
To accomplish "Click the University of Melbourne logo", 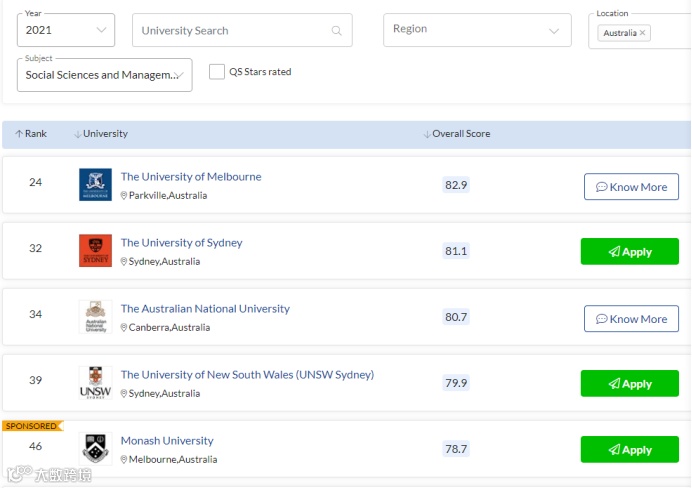I will point(95,185).
